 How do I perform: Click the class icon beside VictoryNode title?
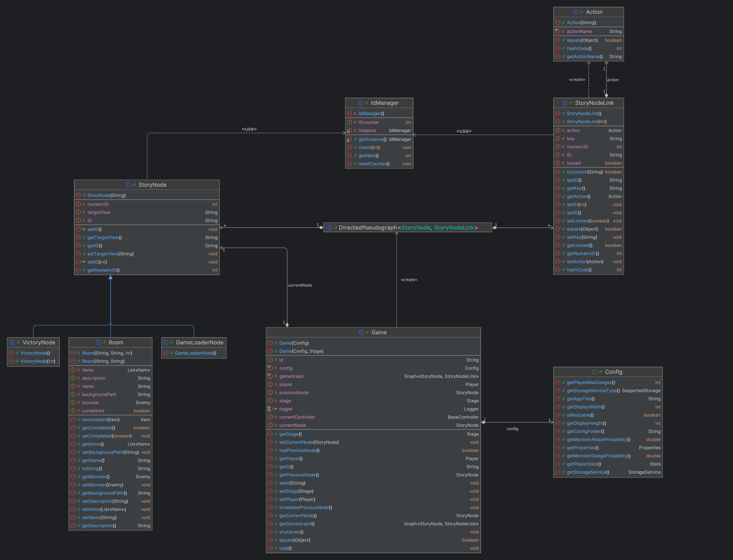(x=12, y=342)
